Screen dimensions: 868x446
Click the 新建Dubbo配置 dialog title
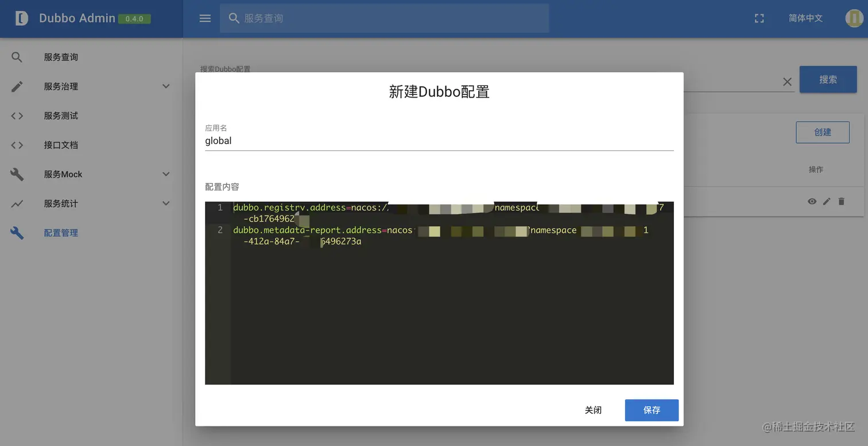439,92
